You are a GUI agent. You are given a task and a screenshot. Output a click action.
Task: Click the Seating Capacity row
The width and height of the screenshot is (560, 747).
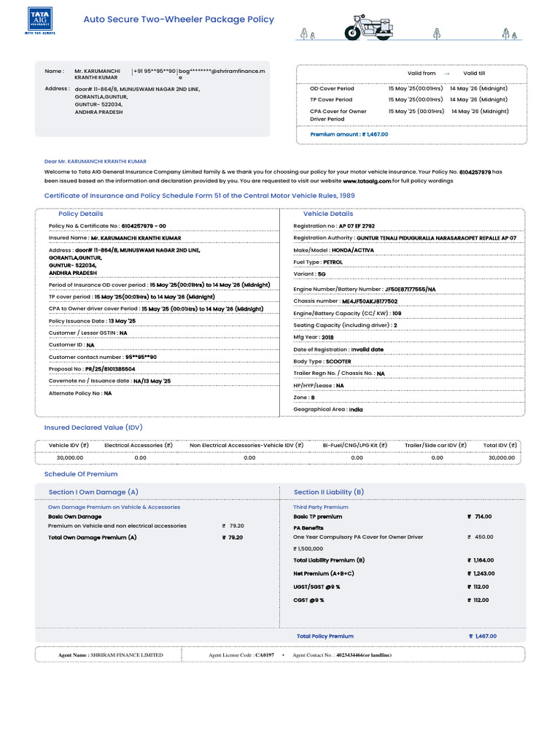tap(345, 325)
